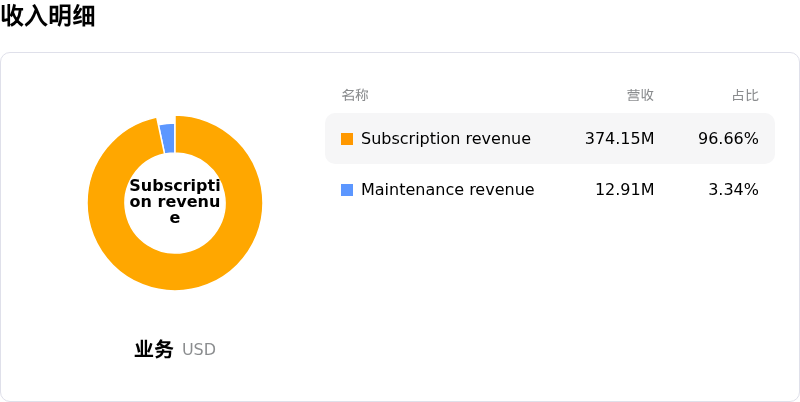Click the 收入明细 section heading
The height and width of the screenshot is (402, 800).
coord(48,16)
